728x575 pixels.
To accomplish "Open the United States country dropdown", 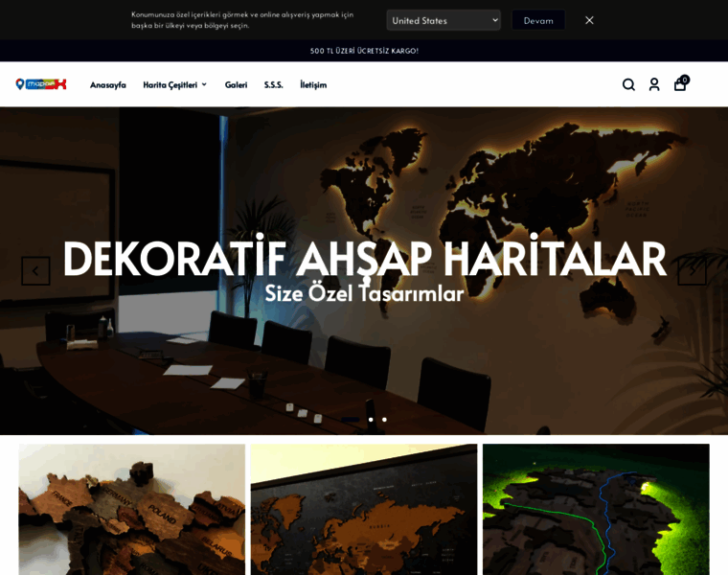I will click(x=443, y=20).
